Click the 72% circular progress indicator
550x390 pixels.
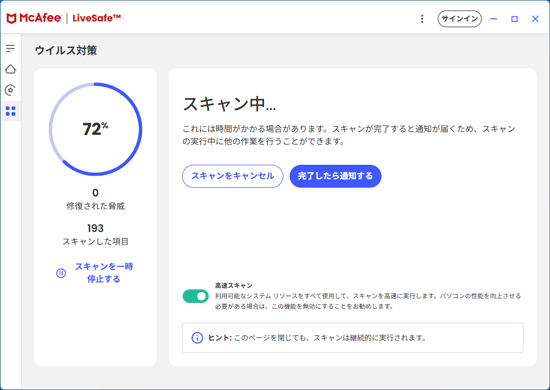click(95, 129)
